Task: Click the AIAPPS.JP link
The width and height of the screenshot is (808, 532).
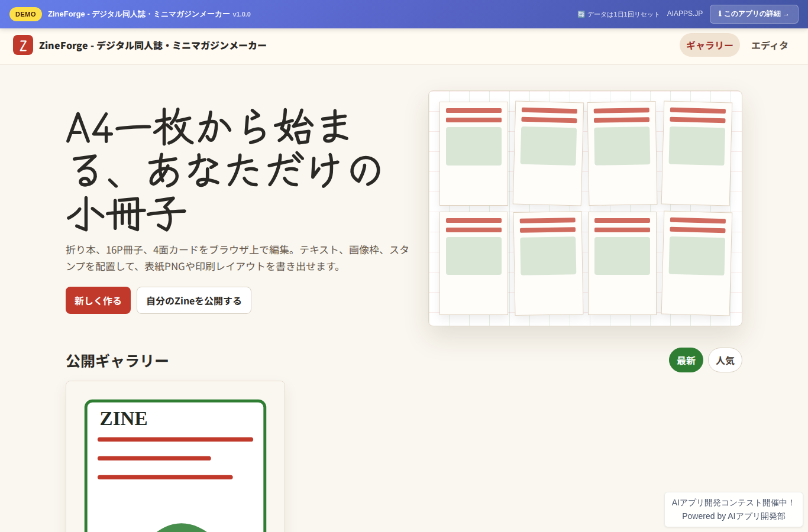Action: click(x=685, y=14)
